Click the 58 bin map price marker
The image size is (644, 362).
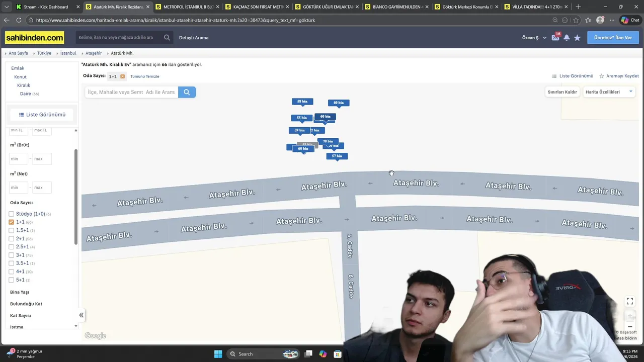pos(302,102)
